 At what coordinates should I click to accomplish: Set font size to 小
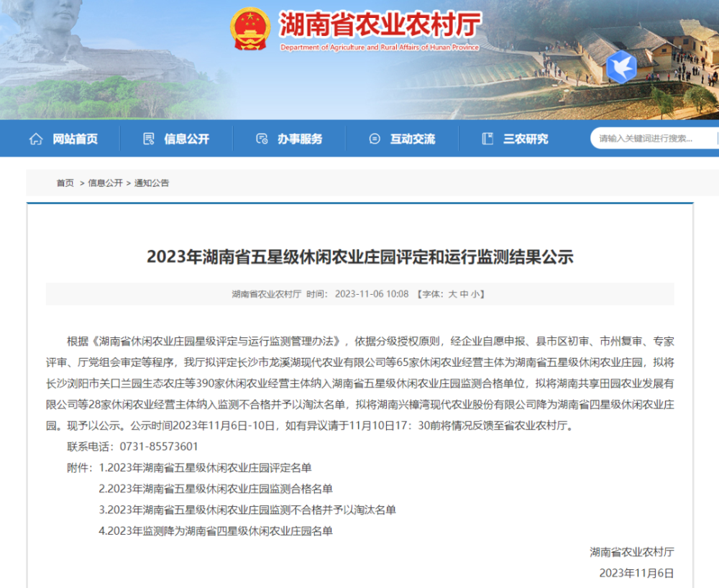(x=476, y=294)
